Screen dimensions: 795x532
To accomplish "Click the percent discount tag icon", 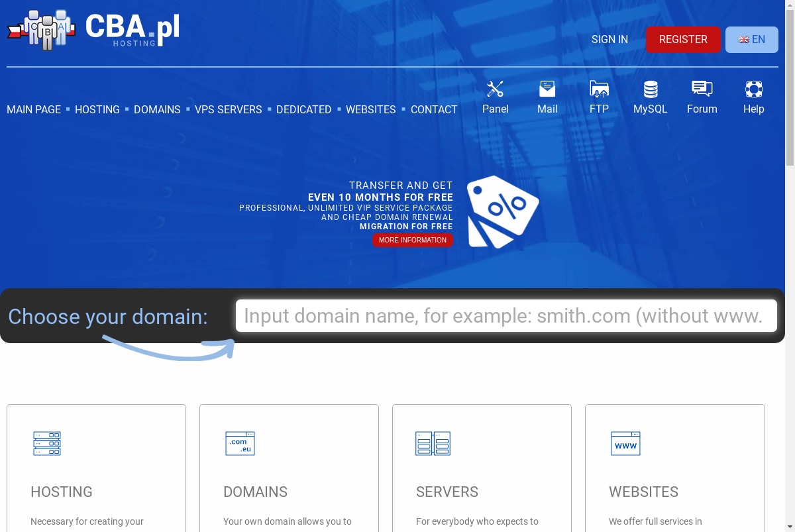I will point(503,212).
